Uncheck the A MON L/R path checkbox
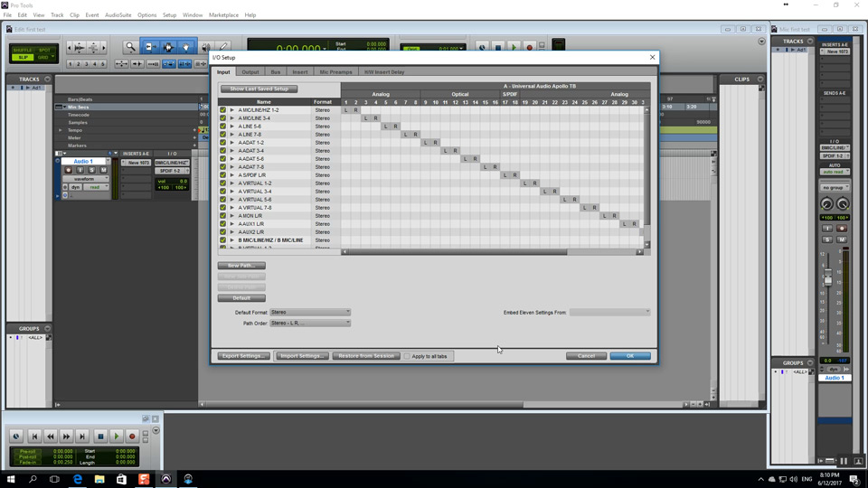The width and height of the screenshot is (868, 488). (223, 216)
